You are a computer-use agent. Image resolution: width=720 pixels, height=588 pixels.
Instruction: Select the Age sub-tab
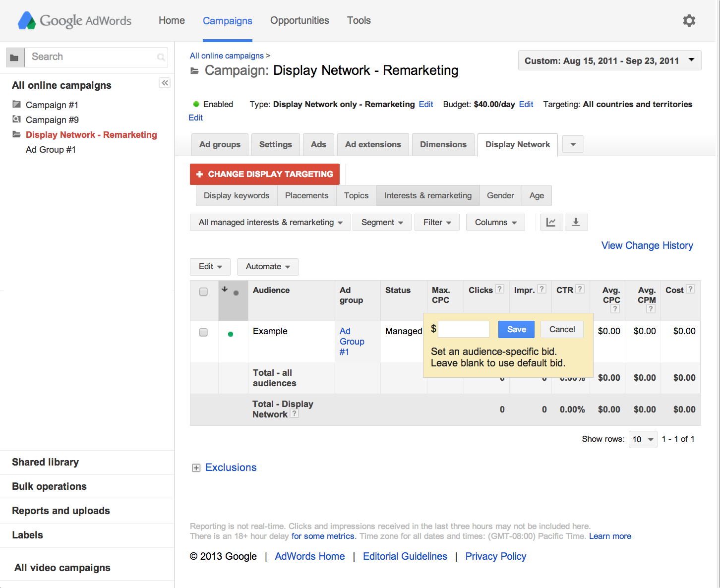point(537,195)
